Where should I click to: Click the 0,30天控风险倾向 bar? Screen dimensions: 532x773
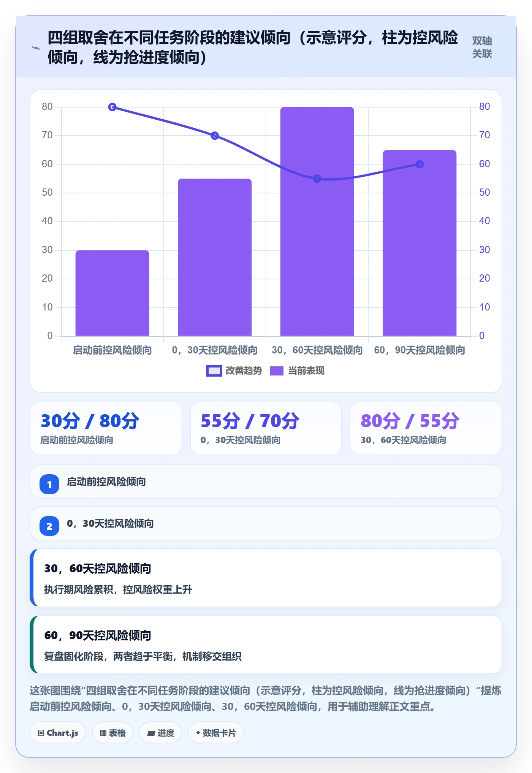[215, 257]
